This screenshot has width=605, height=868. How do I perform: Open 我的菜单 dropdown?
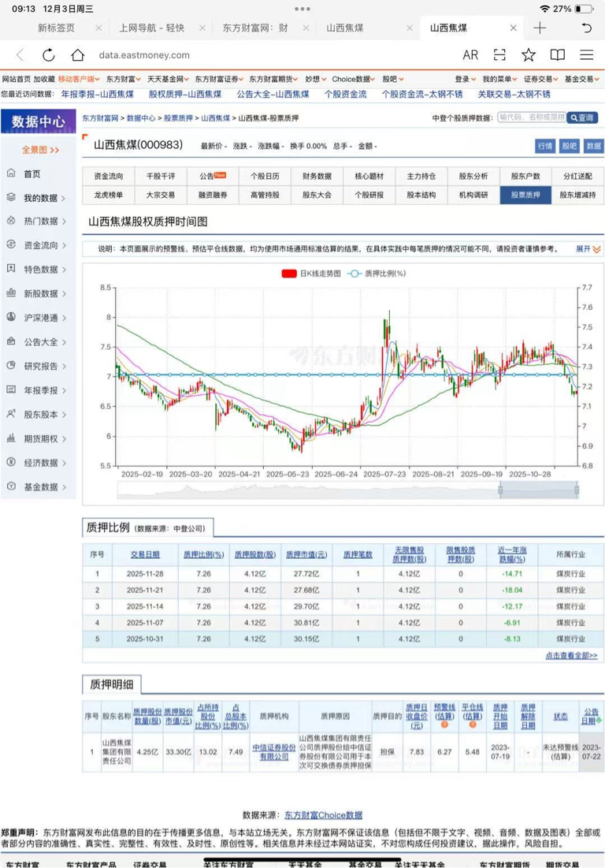pyautogui.click(x=500, y=79)
